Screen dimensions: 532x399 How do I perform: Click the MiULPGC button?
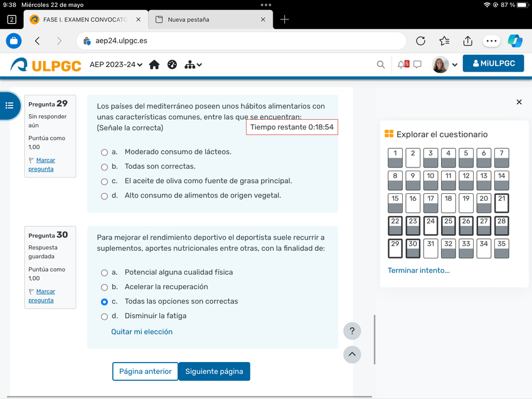pos(493,63)
